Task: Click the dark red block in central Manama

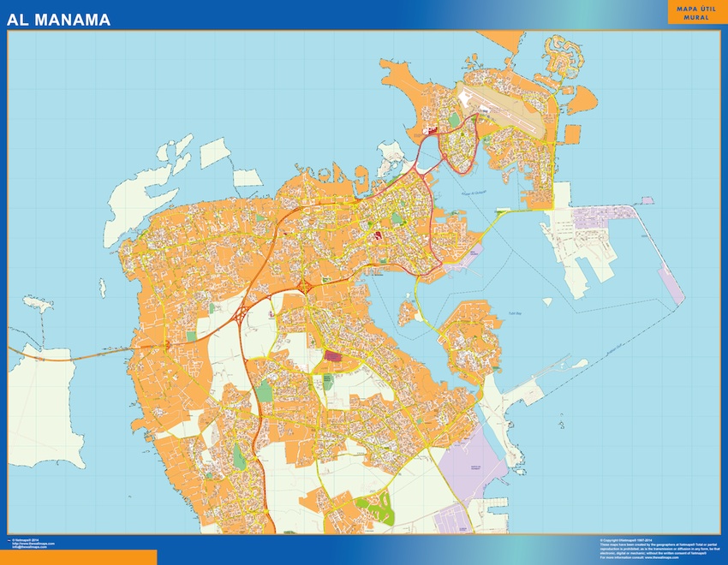Action: click(379, 235)
